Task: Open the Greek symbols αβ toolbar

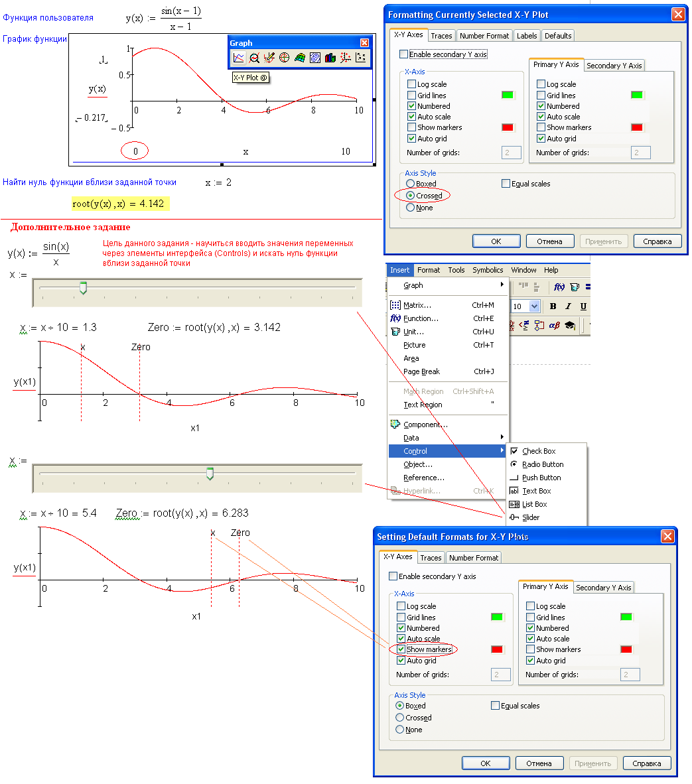Action: tap(555, 326)
